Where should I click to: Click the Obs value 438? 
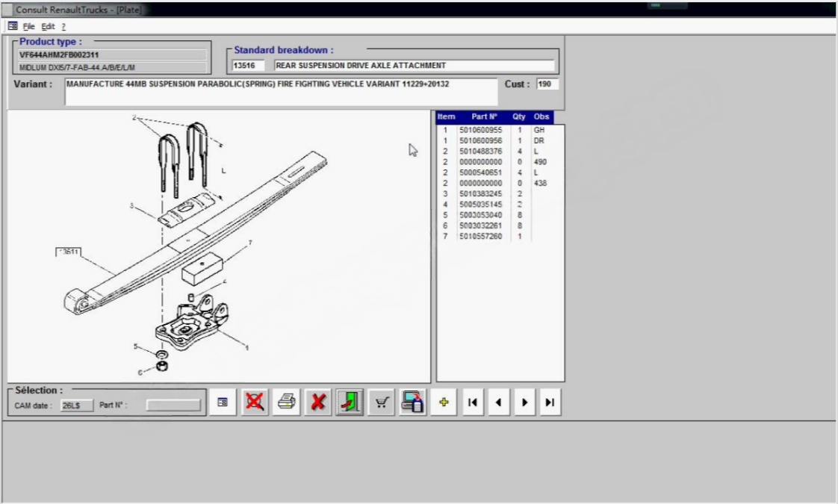(x=540, y=184)
